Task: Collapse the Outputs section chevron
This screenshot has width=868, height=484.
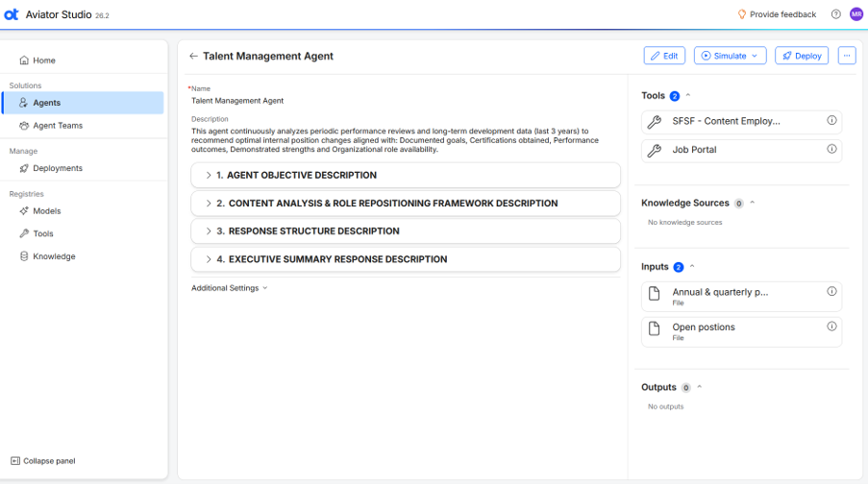Action: pyautogui.click(x=699, y=387)
